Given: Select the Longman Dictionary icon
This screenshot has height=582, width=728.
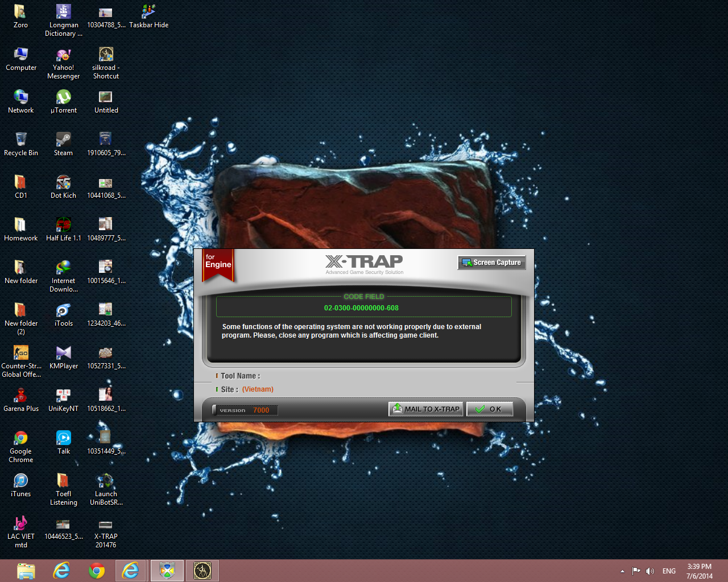Looking at the screenshot, I should coord(64,20).
